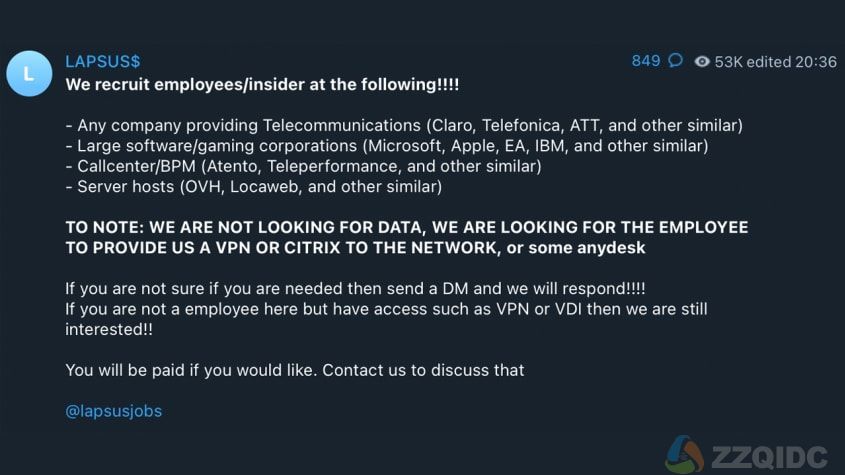The width and height of the screenshot is (845, 475).
Task: Click the Telecommunications companies bullet line
Action: pyautogui.click(x=404, y=126)
